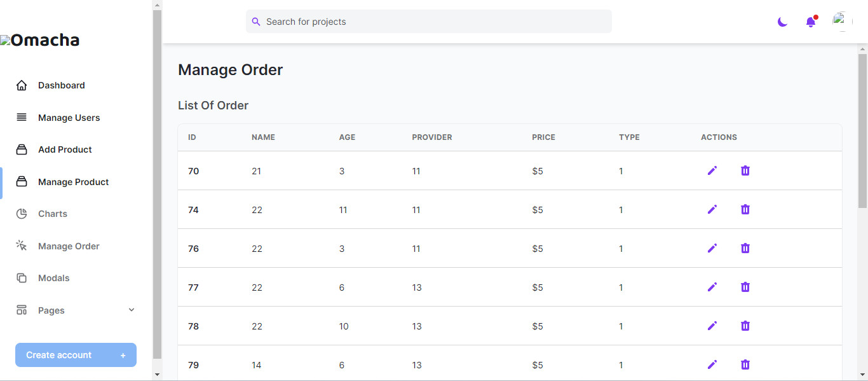The width and height of the screenshot is (868, 381).
Task: Click ID cell 78
Action: (x=193, y=326)
